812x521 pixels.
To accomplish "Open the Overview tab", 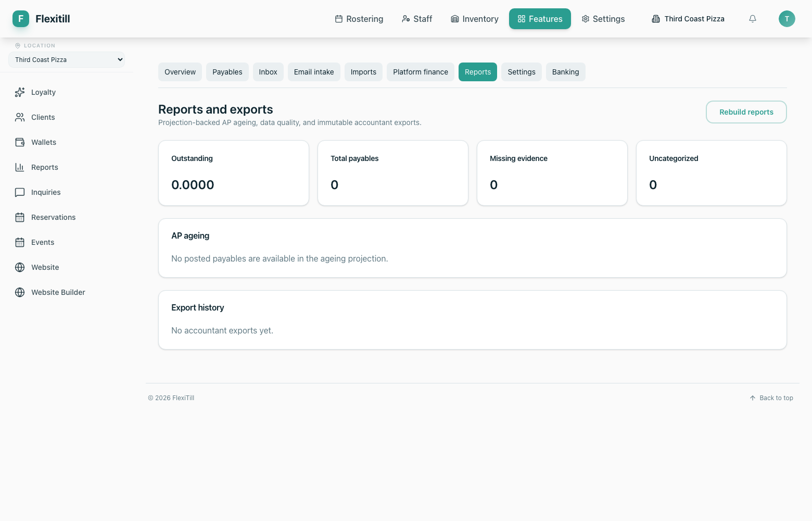I will click(x=180, y=72).
